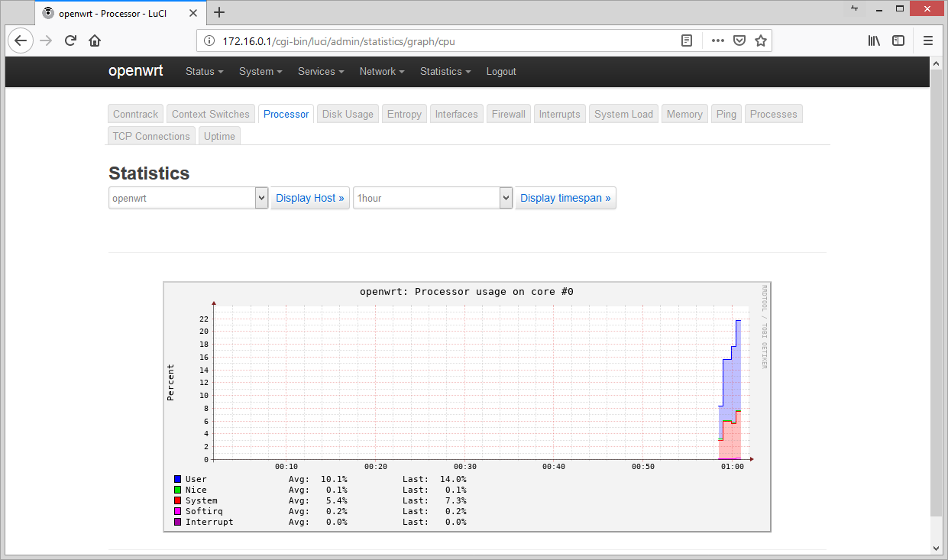Save page to Pocket icon
Image resolution: width=948 pixels, height=560 pixels.
[x=739, y=40]
